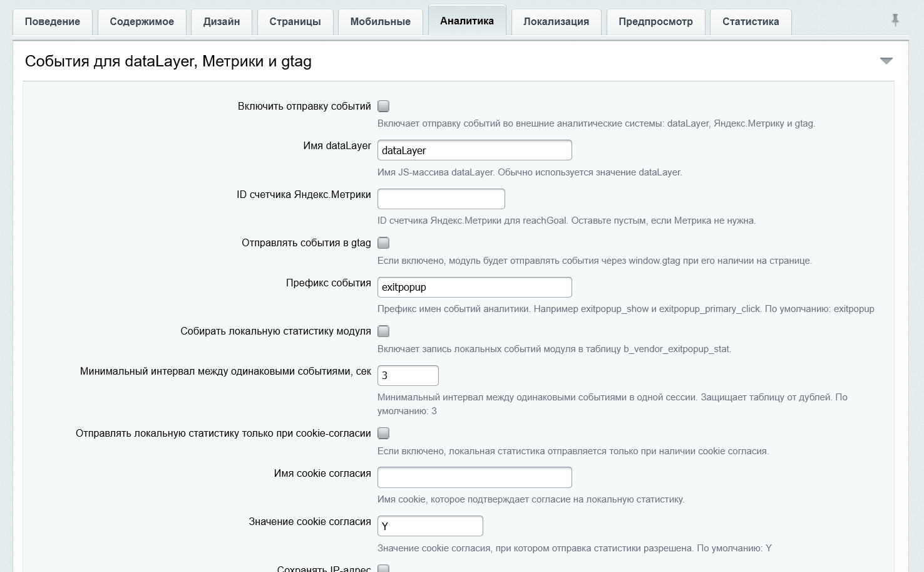Viewport: 924px width, 572px height.
Task: Select the Мобильные tab
Action: coord(381,22)
